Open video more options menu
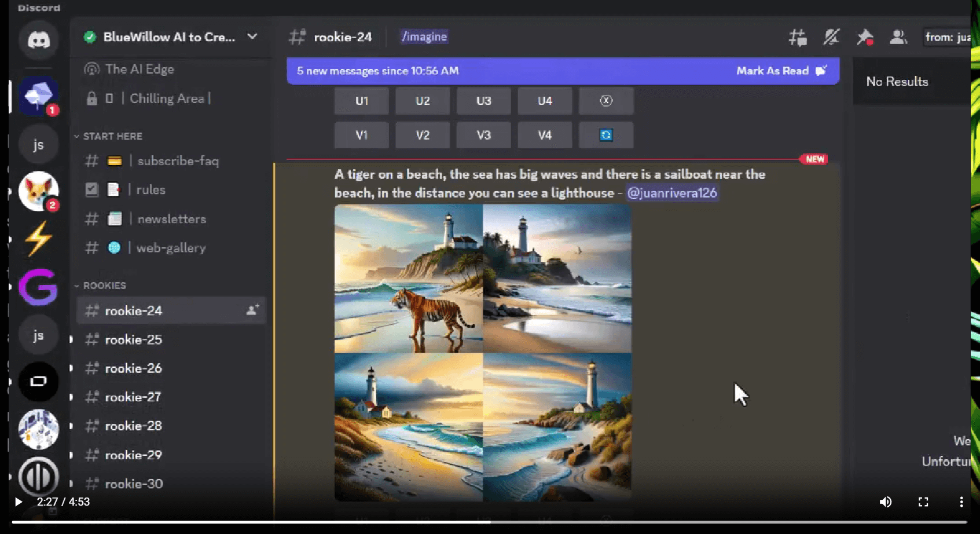 [961, 502]
